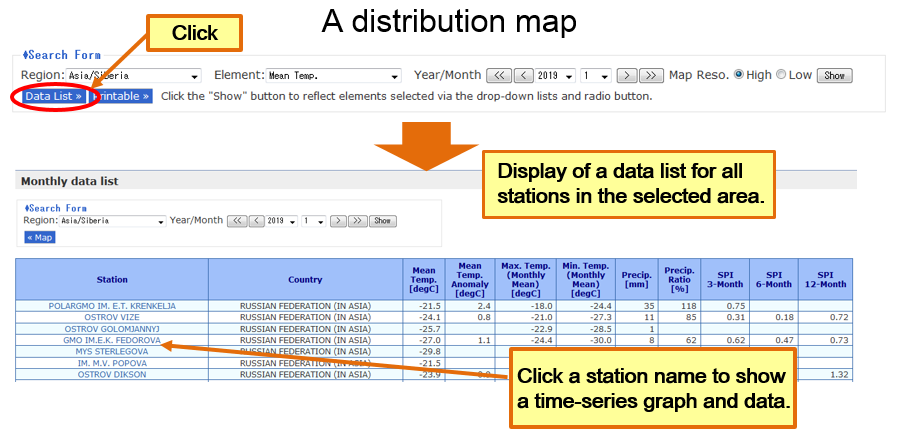Viewport: 900px width, 437px height.
Task: Click top single-left arrow previous-month button
Action: point(523,76)
